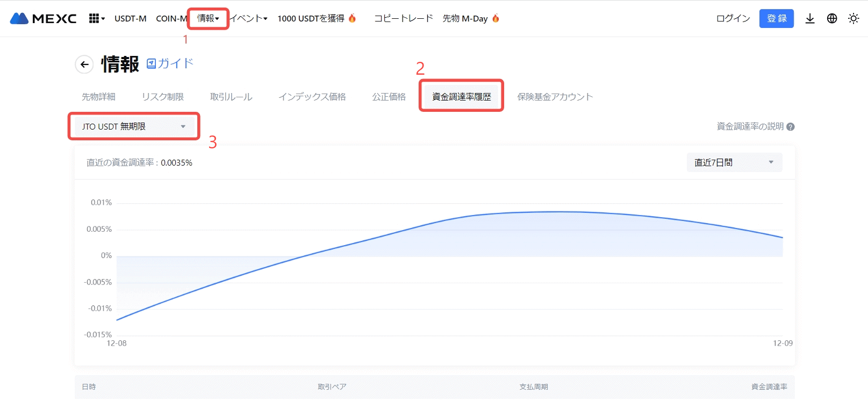
Task: Toggle the light/dark theme sun icon
Action: tap(853, 18)
